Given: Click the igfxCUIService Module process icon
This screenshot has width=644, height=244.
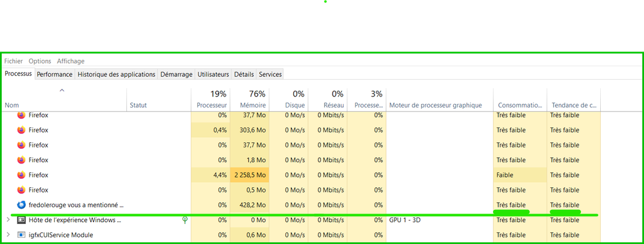Looking at the screenshot, I should [x=21, y=235].
